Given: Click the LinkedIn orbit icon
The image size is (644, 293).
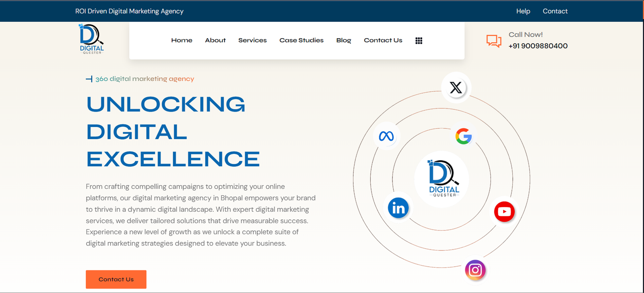Looking at the screenshot, I should coord(398,208).
